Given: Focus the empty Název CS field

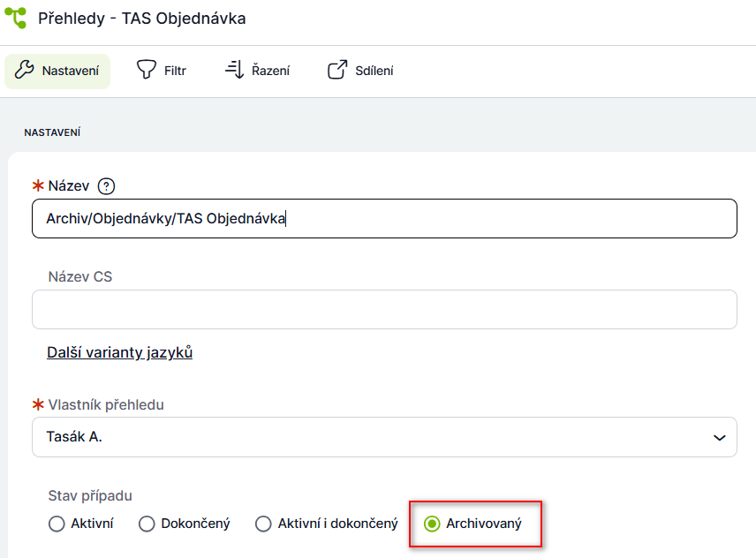Looking at the screenshot, I should coord(384,309).
